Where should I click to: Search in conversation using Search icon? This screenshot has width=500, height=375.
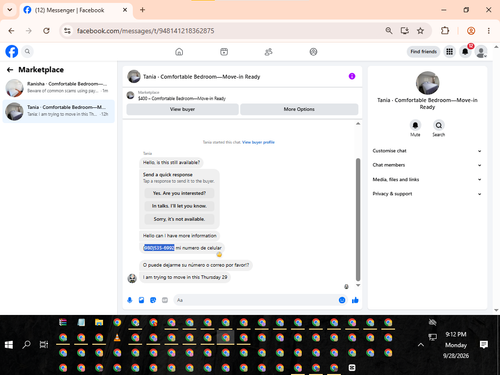[x=439, y=125]
